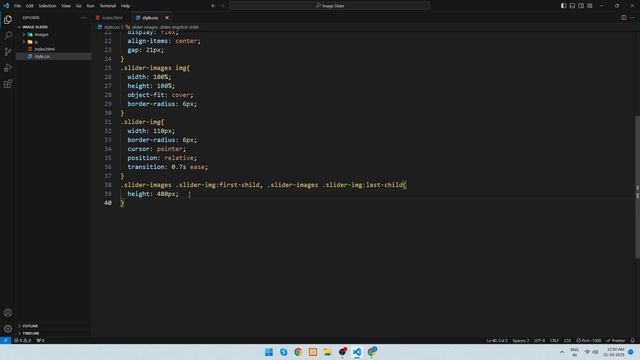Click the Image Slider command center search box
Viewport: 640px width, 360px height.
[x=330, y=6]
